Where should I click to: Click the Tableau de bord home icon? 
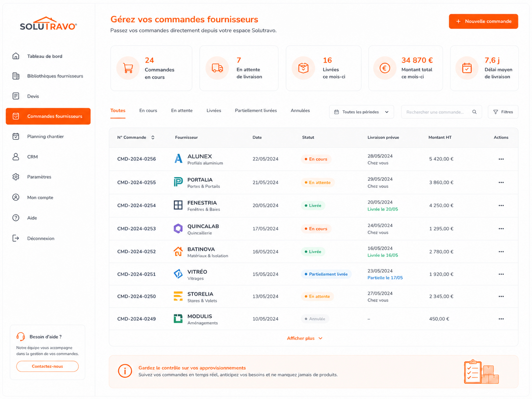[x=16, y=56]
